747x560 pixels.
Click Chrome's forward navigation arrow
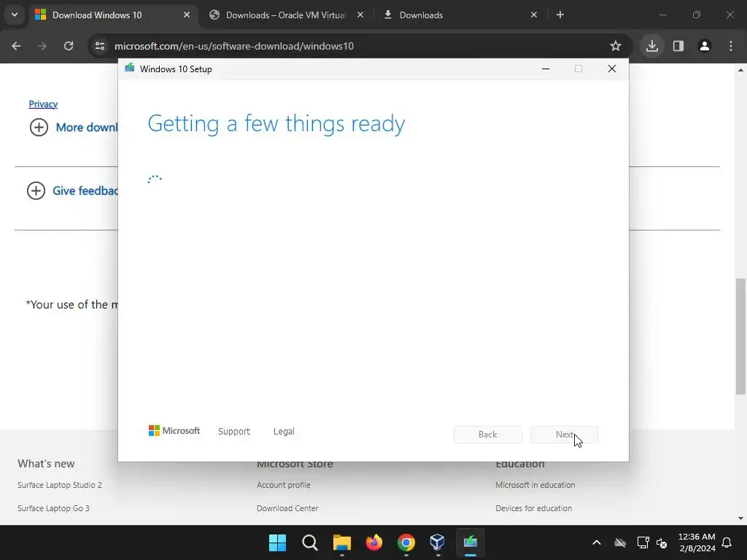click(42, 46)
